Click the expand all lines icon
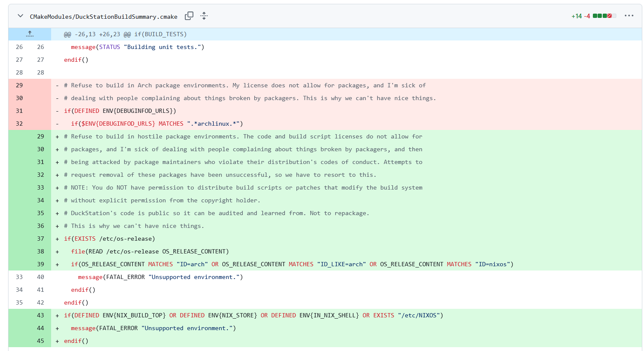 (x=204, y=16)
